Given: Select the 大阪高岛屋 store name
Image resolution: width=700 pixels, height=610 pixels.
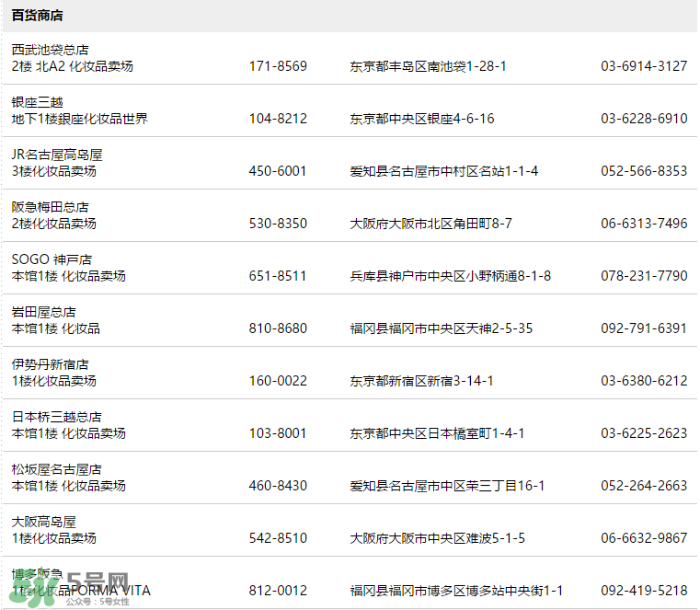Looking at the screenshot, I should tap(44, 522).
